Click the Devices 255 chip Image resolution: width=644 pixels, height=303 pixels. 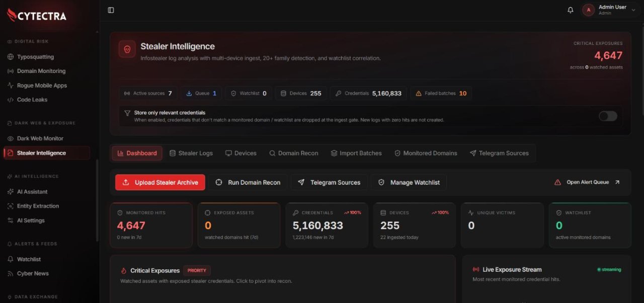(x=301, y=93)
